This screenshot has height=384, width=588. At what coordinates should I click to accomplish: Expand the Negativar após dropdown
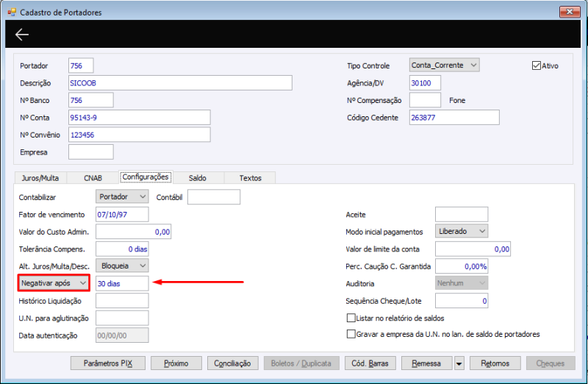pos(54,283)
